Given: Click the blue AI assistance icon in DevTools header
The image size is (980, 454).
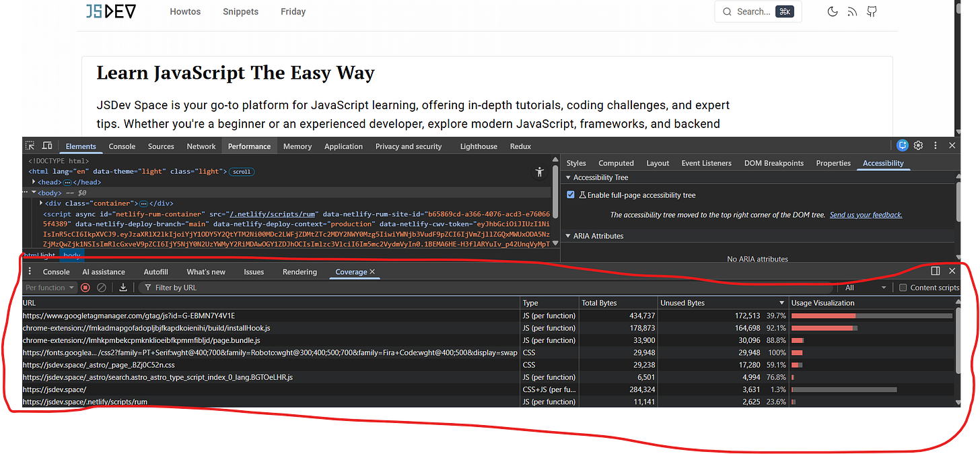Looking at the screenshot, I should (903, 145).
